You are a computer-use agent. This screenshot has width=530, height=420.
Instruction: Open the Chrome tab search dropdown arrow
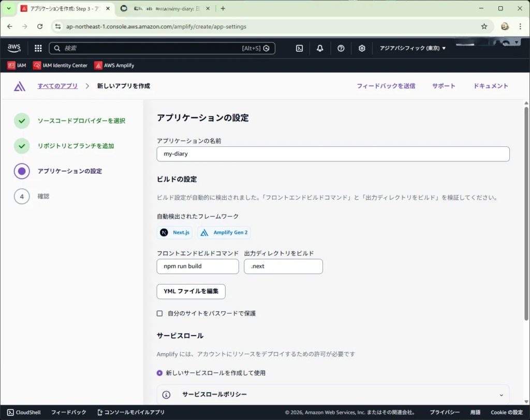tap(8, 8)
